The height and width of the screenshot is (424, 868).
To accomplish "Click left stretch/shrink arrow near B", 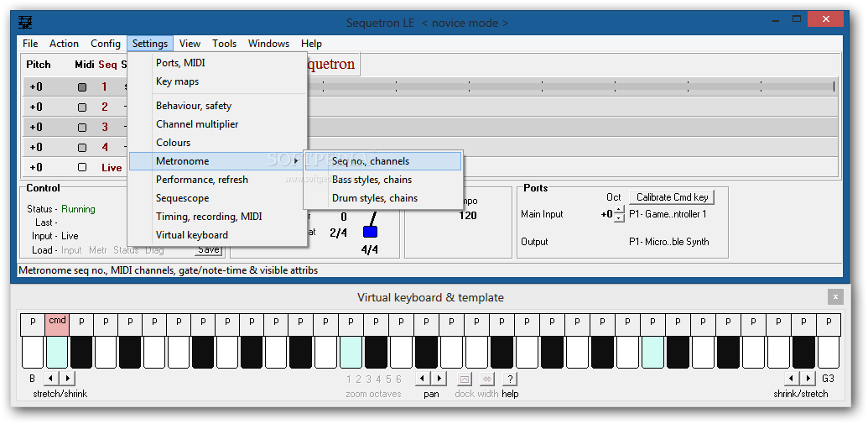I will (x=51, y=379).
